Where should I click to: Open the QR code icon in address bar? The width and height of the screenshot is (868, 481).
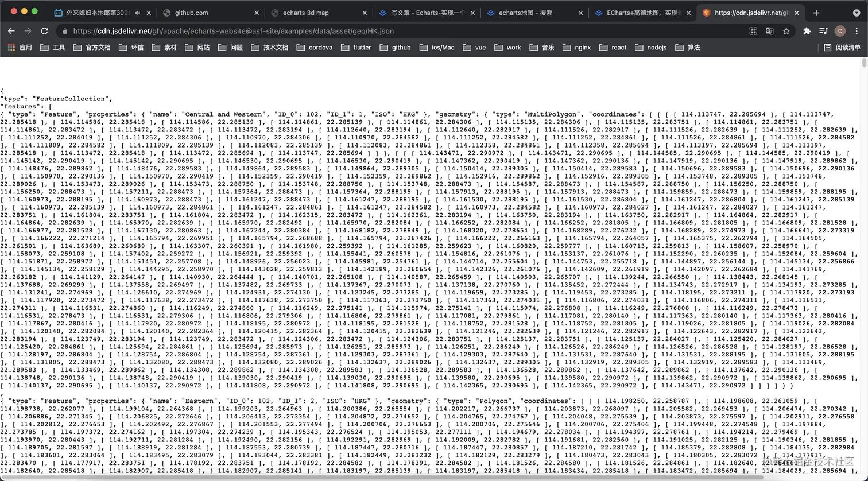click(753, 31)
